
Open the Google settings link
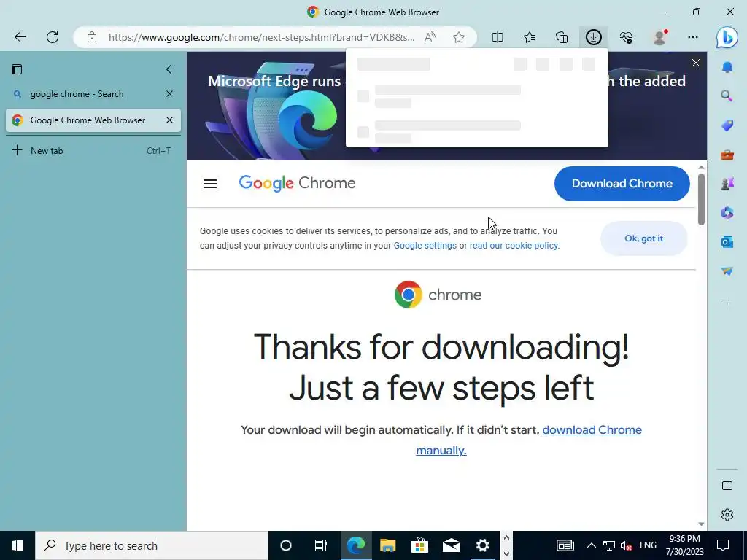click(425, 246)
